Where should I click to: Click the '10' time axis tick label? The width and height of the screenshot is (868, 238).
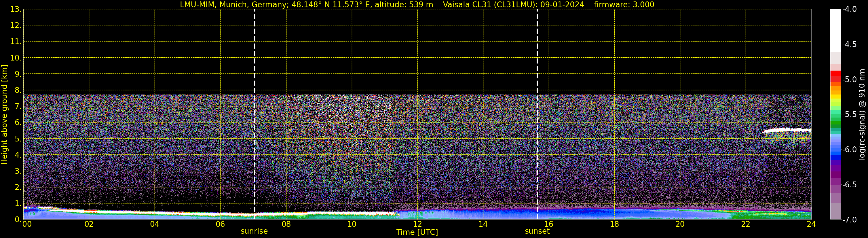pos(352,224)
